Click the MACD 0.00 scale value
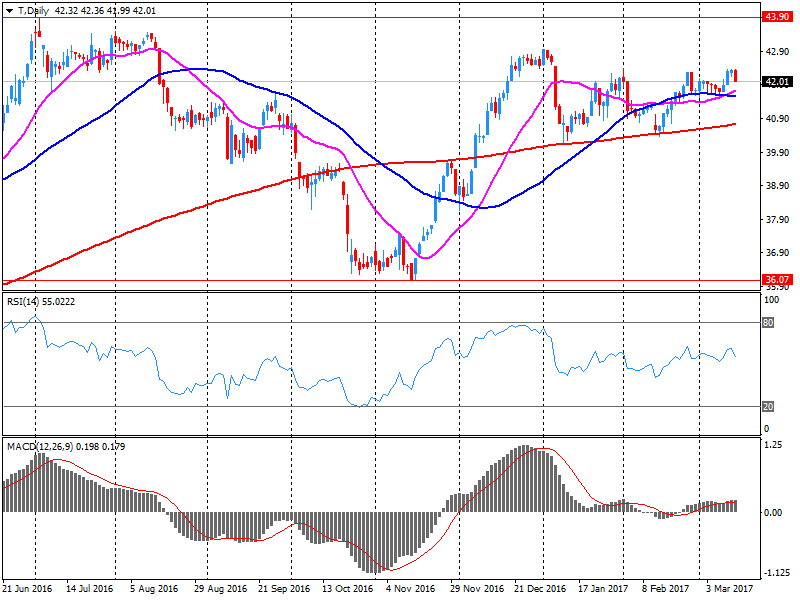The height and width of the screenshot is (600, 800). point(772,512)
